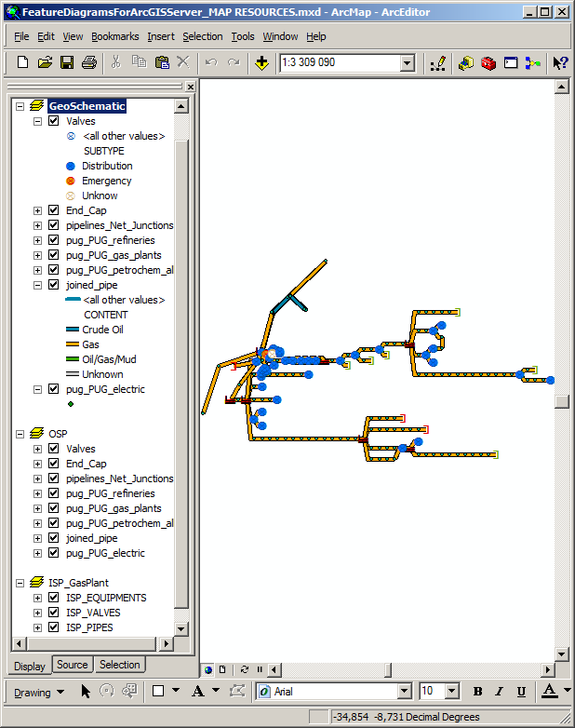This screenshot has width=575, height=728.
Task: Click the What's This help icon
Action: (559, 63)
